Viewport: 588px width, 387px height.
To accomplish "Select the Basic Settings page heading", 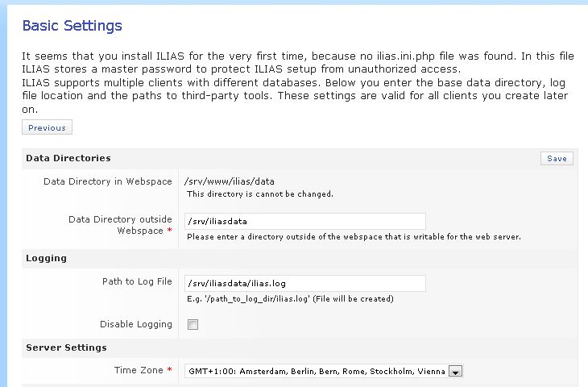I will tap(72, 26).
